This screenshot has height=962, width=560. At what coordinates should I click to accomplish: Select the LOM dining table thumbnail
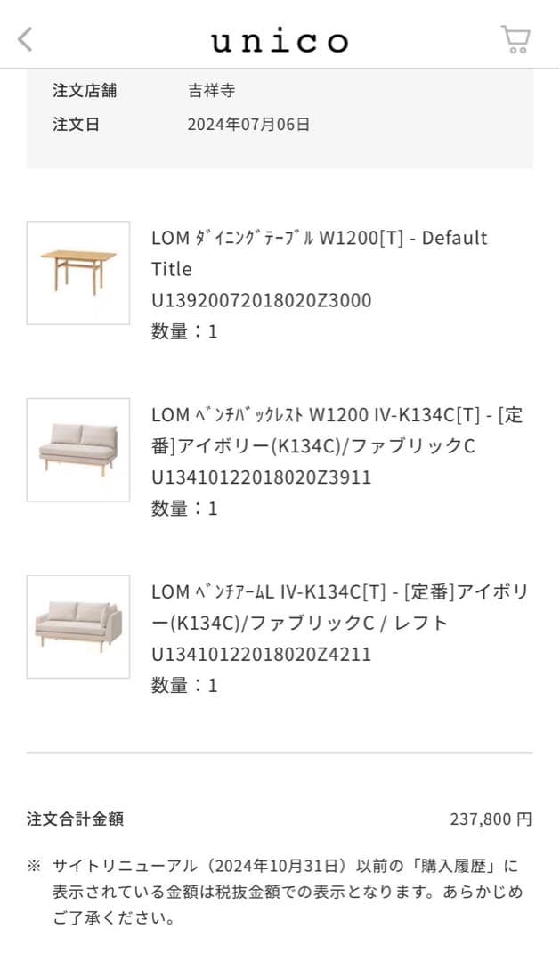pos(77,273)
